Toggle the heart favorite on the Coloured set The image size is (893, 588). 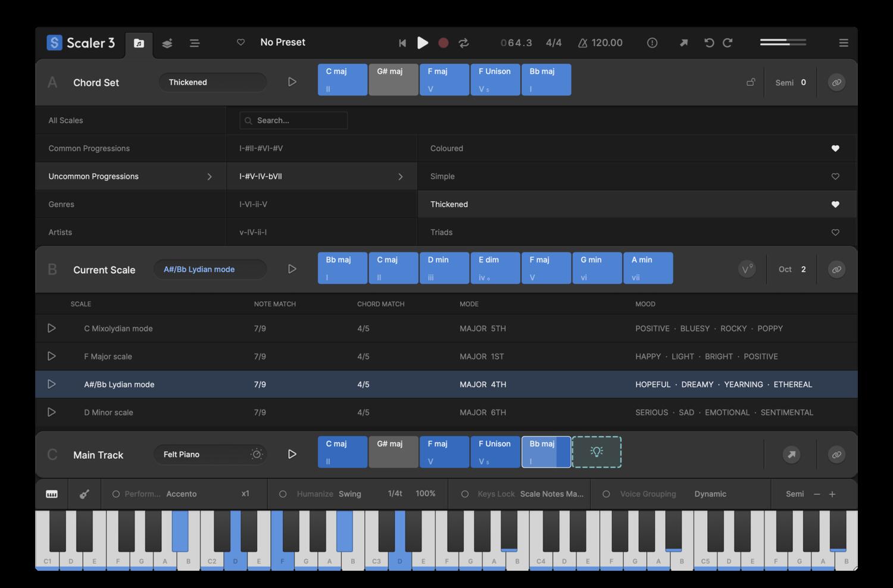pyautogui.click(x=835, y=148)
